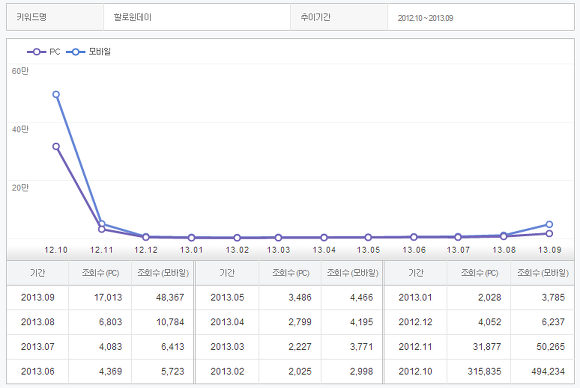Click the 4,052 PC views cell
This screenshot has height=388, width=580.
[479, 322]
